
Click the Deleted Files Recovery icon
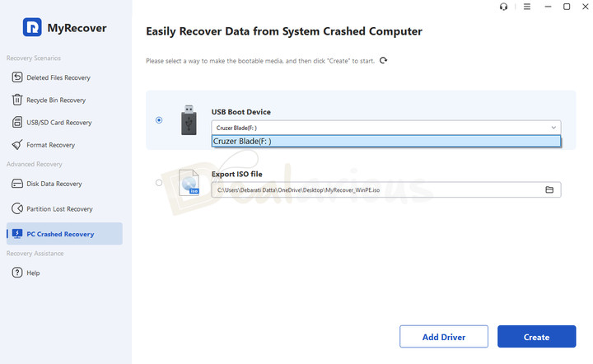click(17, 77)
